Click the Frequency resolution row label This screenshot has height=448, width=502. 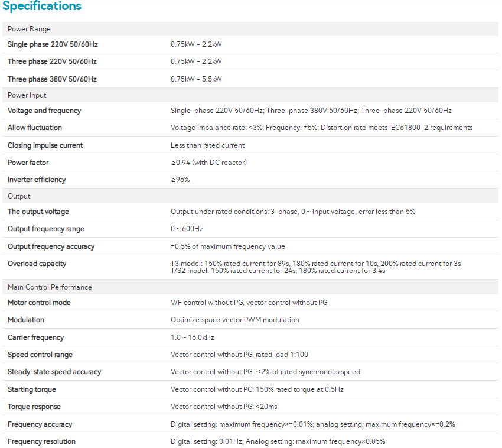(x=41, y=441)
